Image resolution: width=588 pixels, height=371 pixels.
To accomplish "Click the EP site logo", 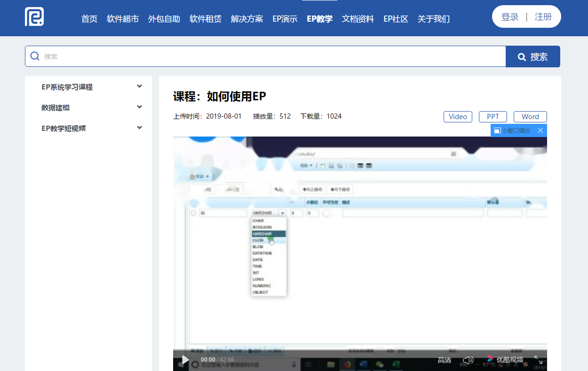I will pyautogui.click(x=34, y=17).
